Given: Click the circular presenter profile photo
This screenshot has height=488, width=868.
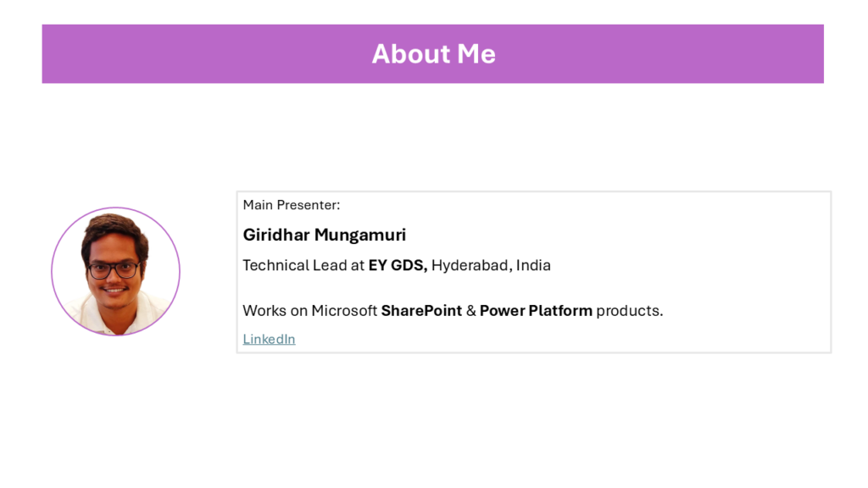Looking at the screenshot, I should tap(115, 271).
